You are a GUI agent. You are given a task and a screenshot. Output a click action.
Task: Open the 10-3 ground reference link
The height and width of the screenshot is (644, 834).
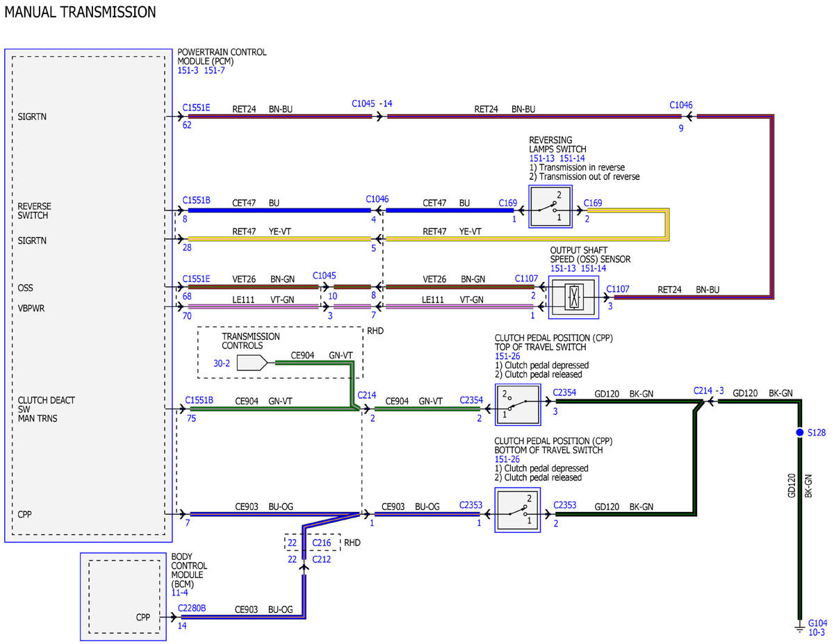pyautogui.click(x=817, y=632)
